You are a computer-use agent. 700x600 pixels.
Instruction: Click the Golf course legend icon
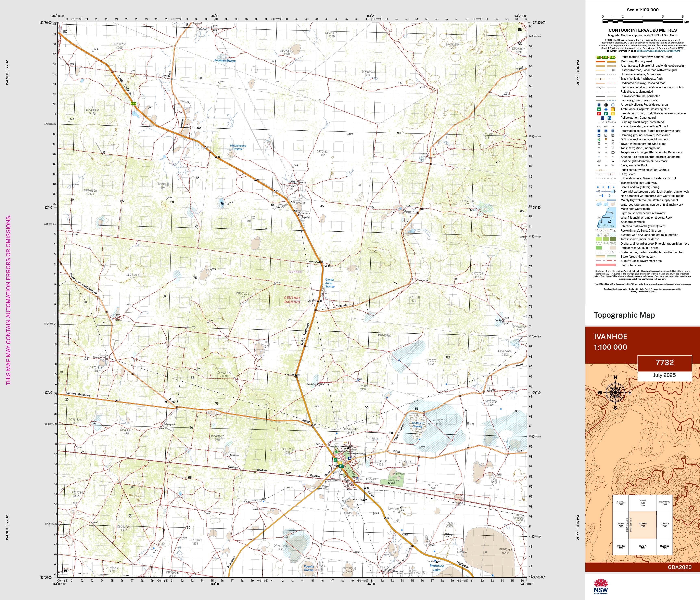(x=599, y=140)
